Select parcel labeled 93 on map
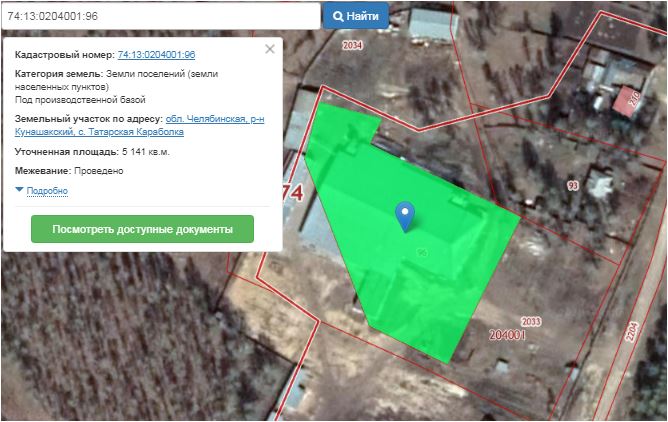668x422 pixels. click(x=573, y=186)
